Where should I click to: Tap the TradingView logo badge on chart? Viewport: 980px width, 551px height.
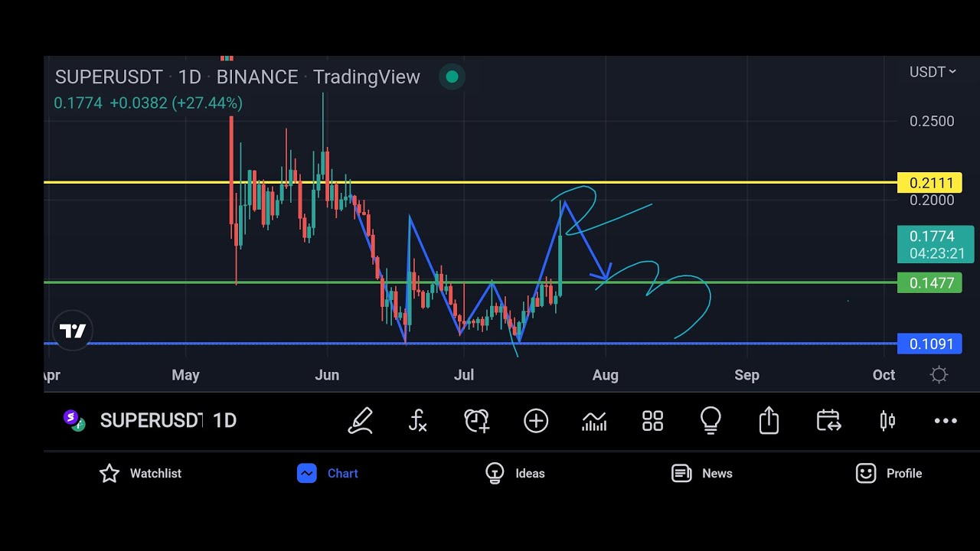(73, 331)
